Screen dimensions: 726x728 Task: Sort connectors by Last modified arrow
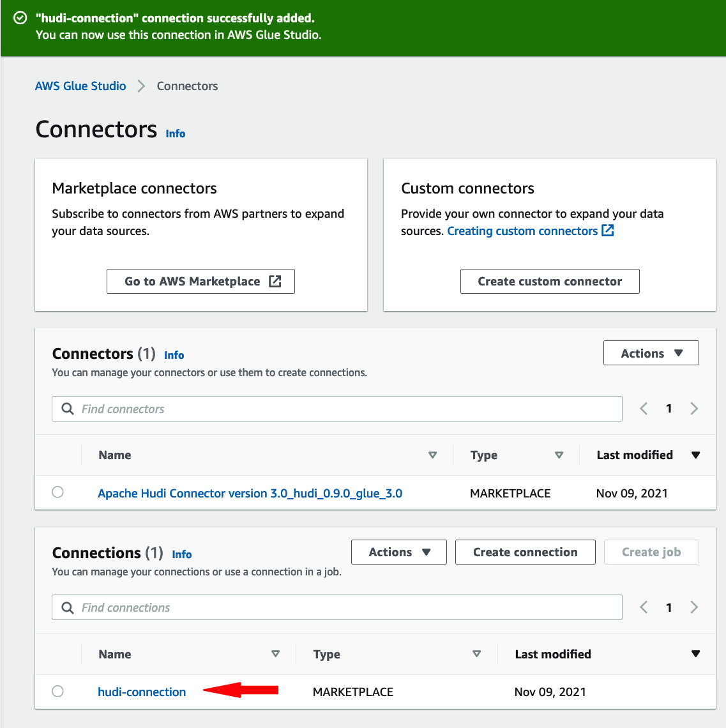[x=695, y=455]
